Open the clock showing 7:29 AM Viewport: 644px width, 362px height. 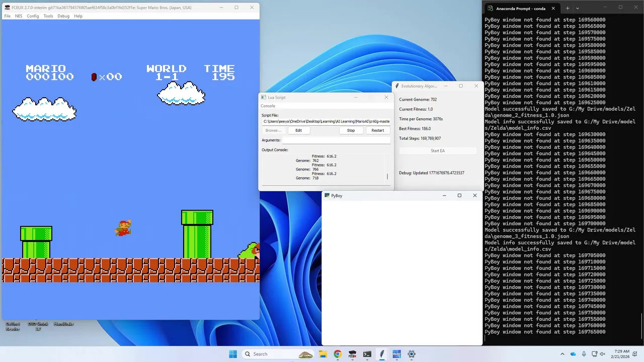click(x=621, y=354)
